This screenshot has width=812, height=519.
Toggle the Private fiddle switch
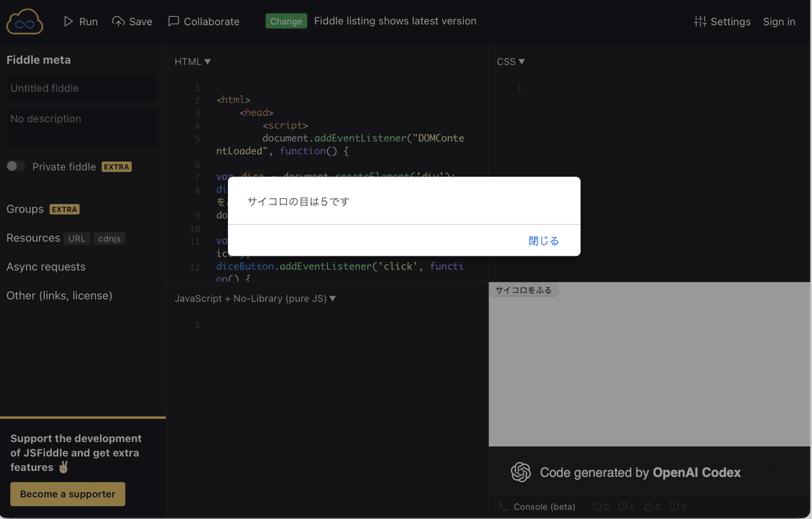click(x=16, y=166)
